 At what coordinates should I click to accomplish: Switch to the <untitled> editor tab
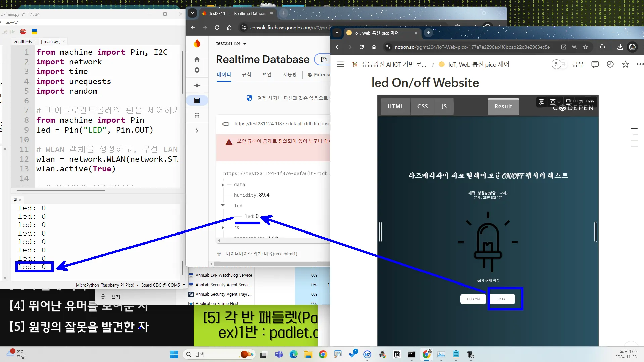click(x=23, y=42)
